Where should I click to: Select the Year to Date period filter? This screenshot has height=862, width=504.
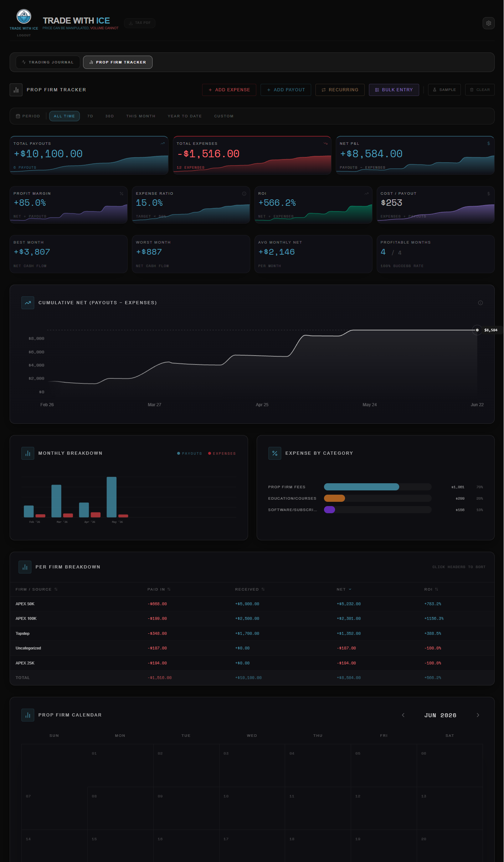point(185,116)
